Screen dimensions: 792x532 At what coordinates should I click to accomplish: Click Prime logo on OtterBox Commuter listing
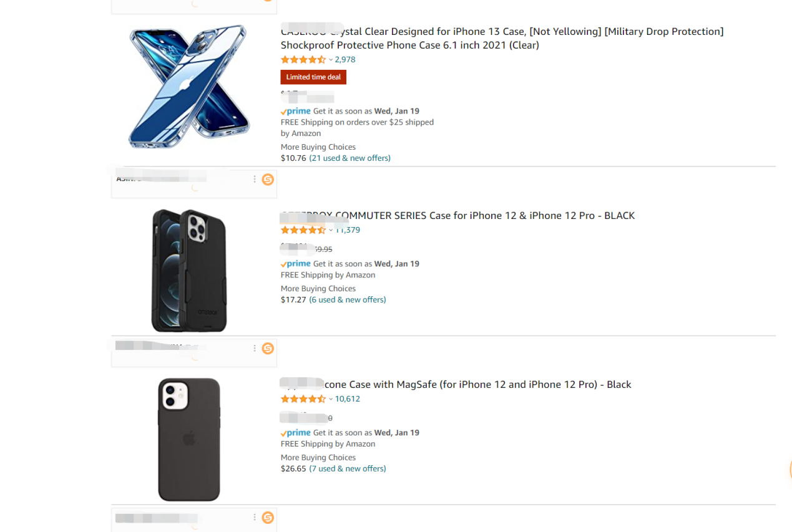coord(296,264)
